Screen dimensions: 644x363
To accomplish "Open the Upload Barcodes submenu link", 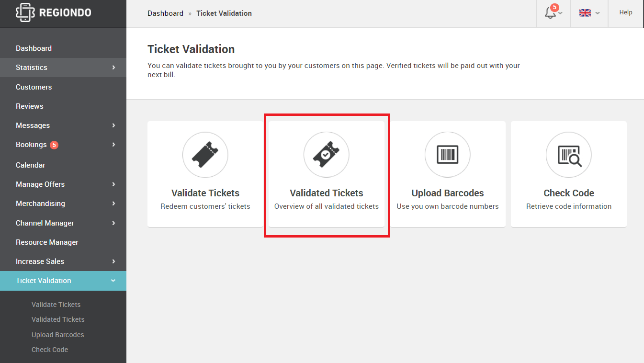I will [x=58, y=335].
